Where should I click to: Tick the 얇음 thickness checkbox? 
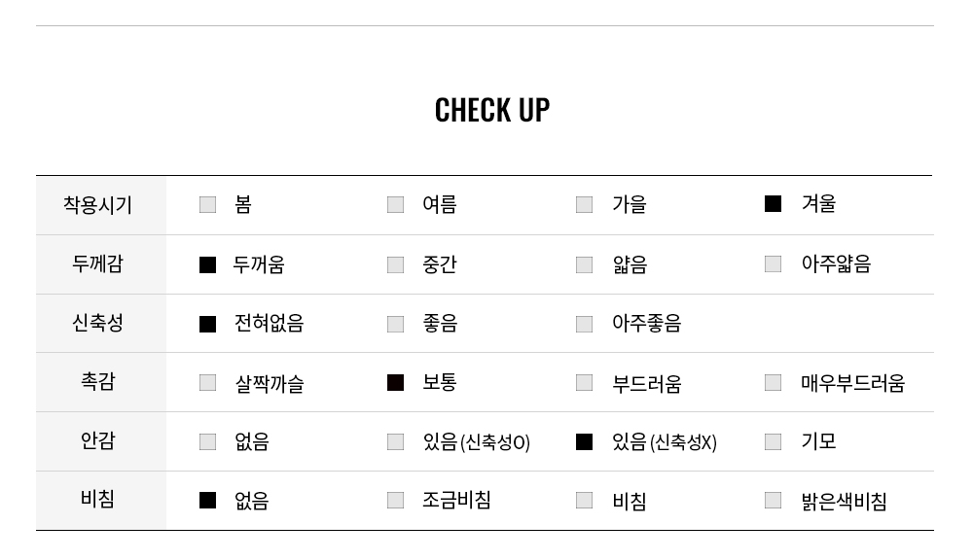584,264
